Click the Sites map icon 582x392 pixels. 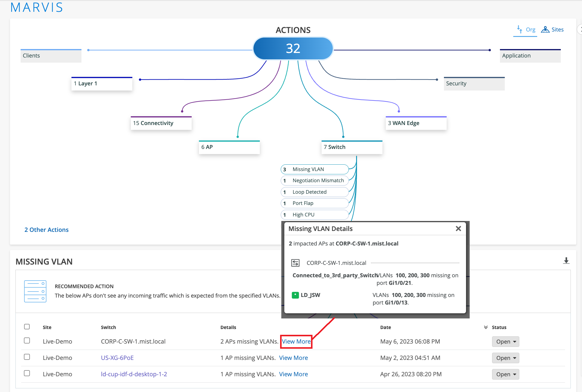point(545,29)
